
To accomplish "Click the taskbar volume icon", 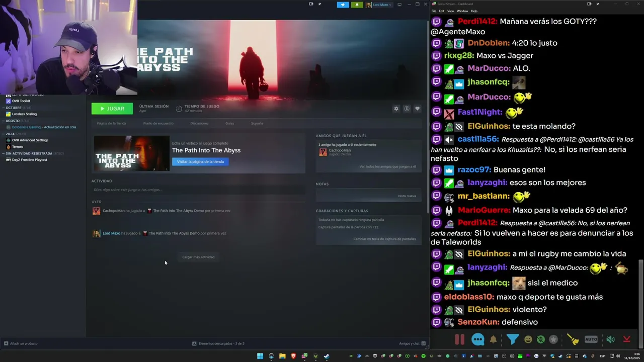I will [618, 356].
